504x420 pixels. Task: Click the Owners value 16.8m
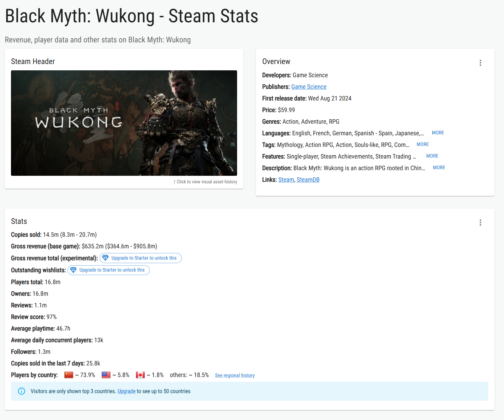tap(41, 294)
